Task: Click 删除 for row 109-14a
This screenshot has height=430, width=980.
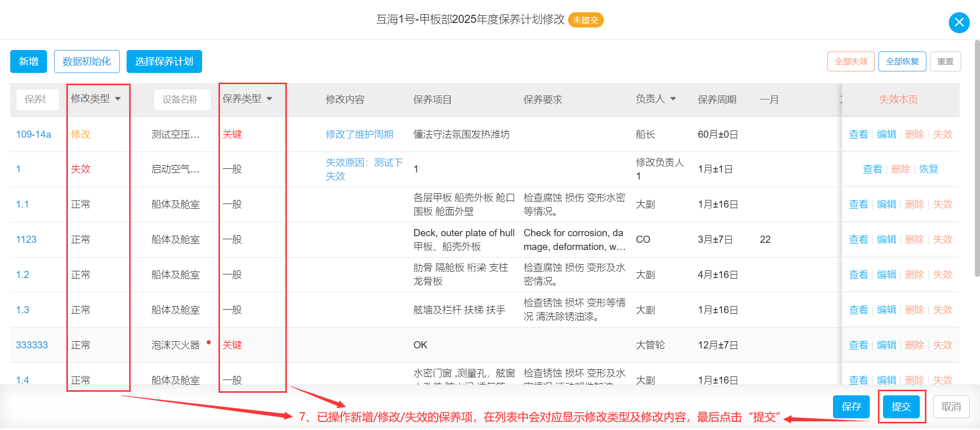Action: pos(915,134)
